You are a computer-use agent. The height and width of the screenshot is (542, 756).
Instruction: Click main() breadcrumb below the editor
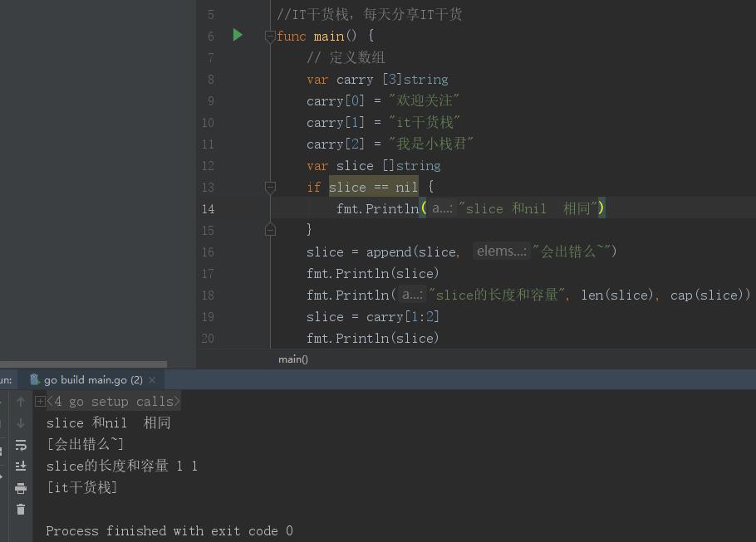click(x=292, y=359)
